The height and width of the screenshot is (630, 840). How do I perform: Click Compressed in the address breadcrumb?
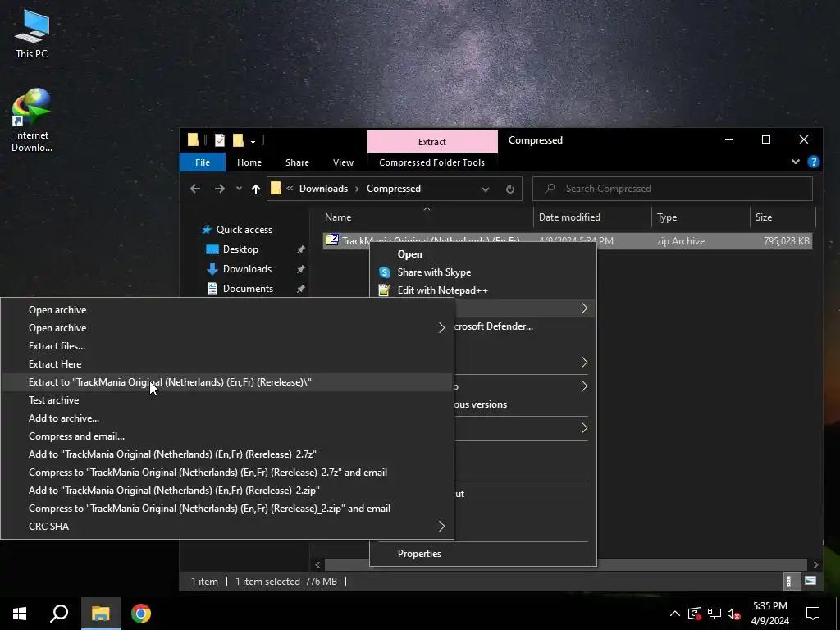(x=393, y=189)
